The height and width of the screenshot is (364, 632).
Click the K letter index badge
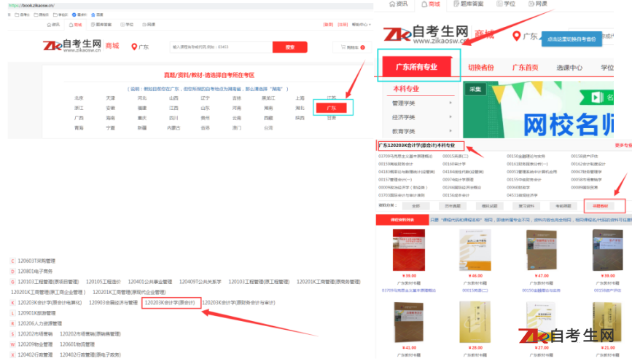tap(12, 303)
